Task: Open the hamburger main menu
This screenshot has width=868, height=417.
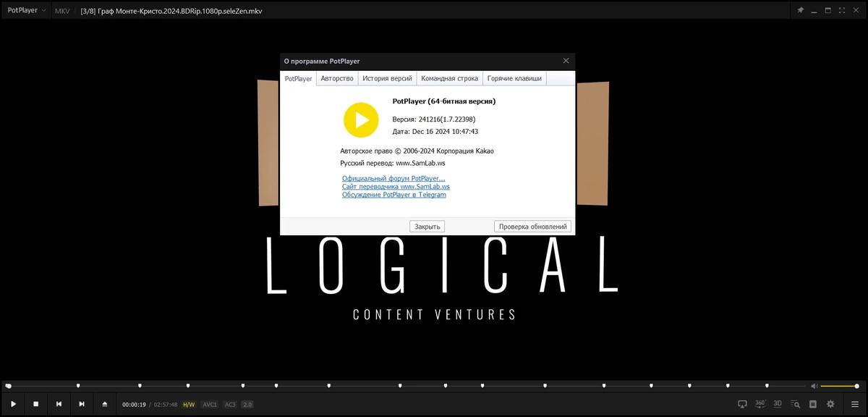Action: 855,404
